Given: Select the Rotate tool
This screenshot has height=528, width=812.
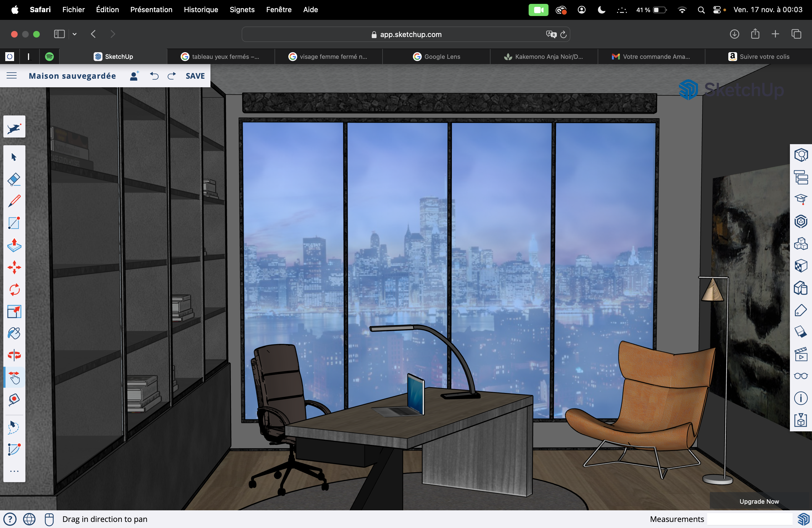Looking at the screenshot, I should click(14, 290).
